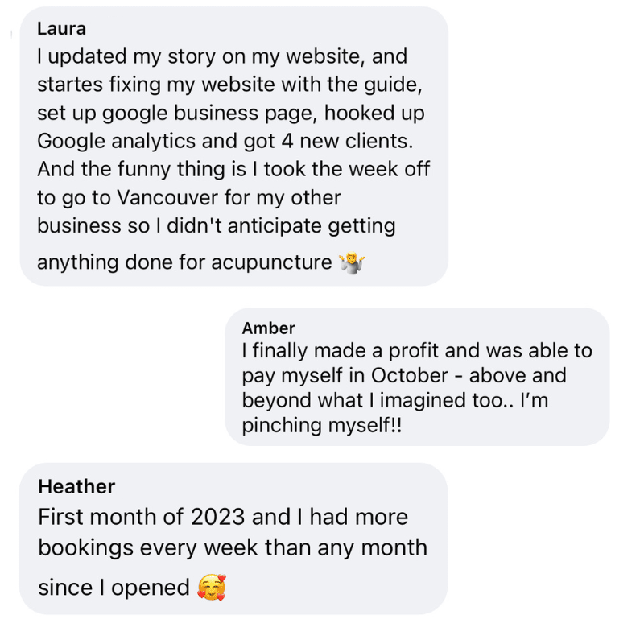Click the word 'October' in Amber's message
Screen dimensions: 644x644
coord(410,375)
